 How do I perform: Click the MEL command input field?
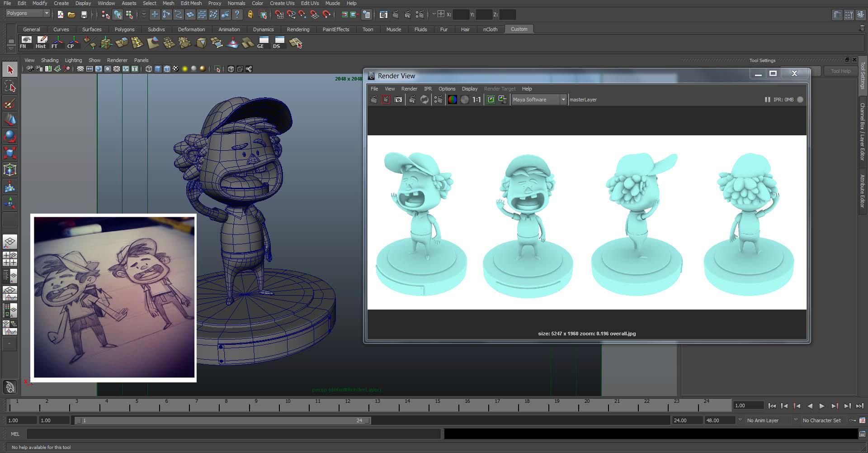coord(233,434)
